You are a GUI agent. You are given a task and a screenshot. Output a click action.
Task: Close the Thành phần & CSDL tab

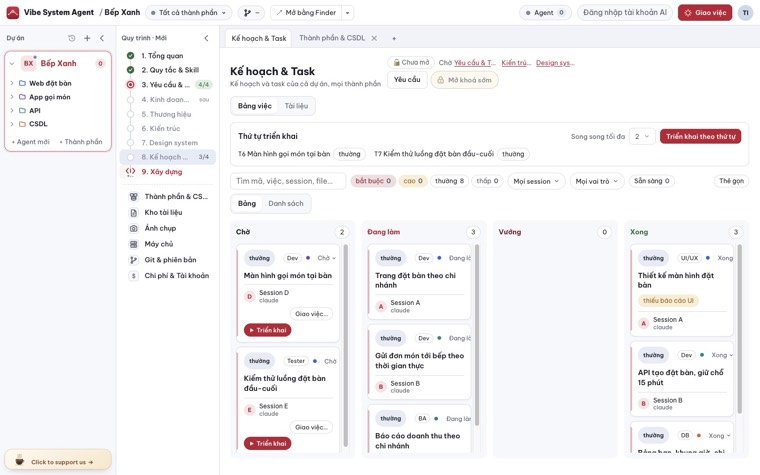coord(374,38)
